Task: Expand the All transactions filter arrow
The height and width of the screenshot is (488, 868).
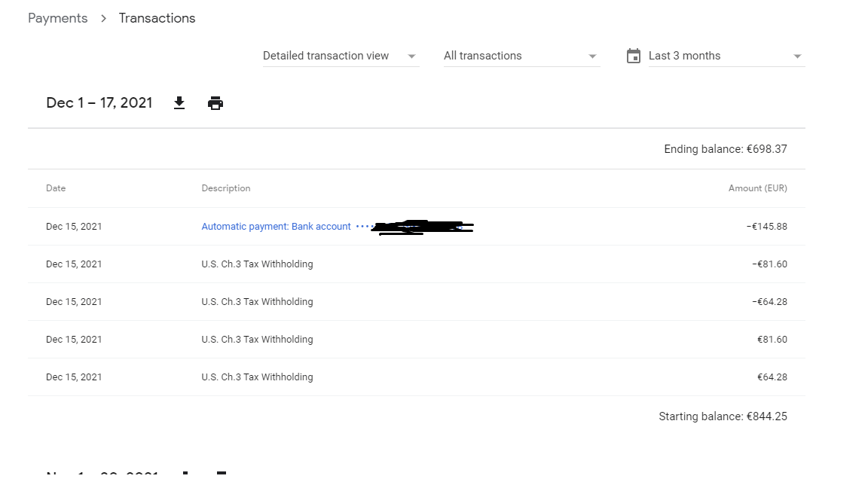Action: click(592, 56)
